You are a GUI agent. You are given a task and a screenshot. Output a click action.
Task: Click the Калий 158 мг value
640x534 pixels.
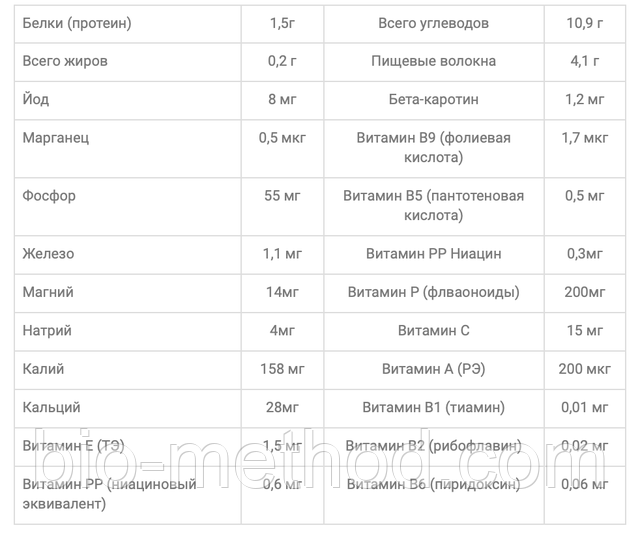282,369
